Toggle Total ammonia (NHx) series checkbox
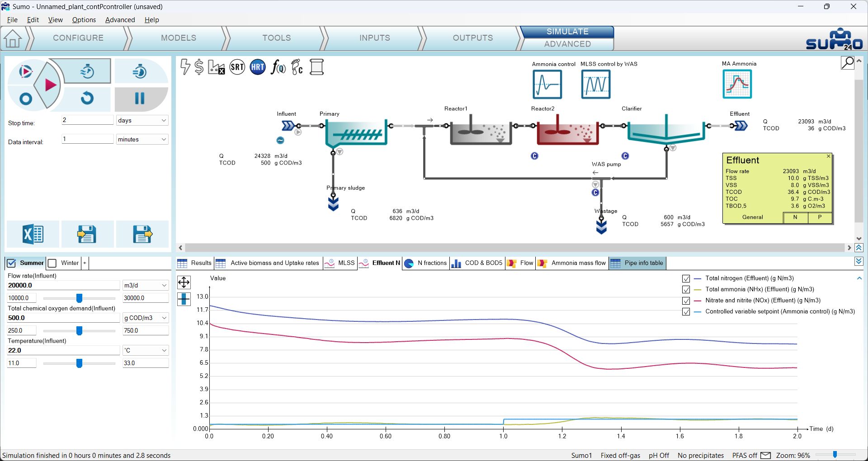Image resolution: width=868 pixels, height=461 pixels. coord(686,289)
